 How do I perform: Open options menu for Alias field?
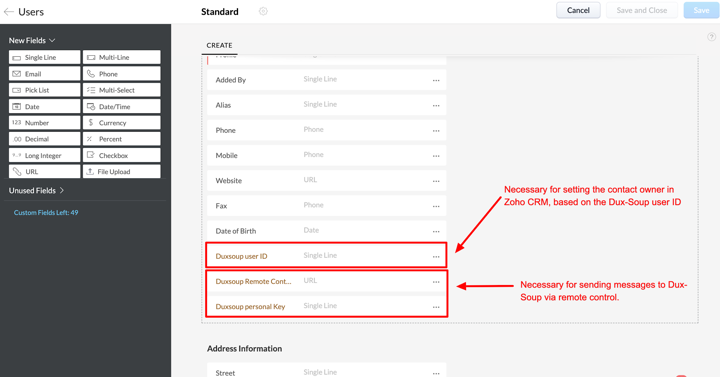[436, 106]
